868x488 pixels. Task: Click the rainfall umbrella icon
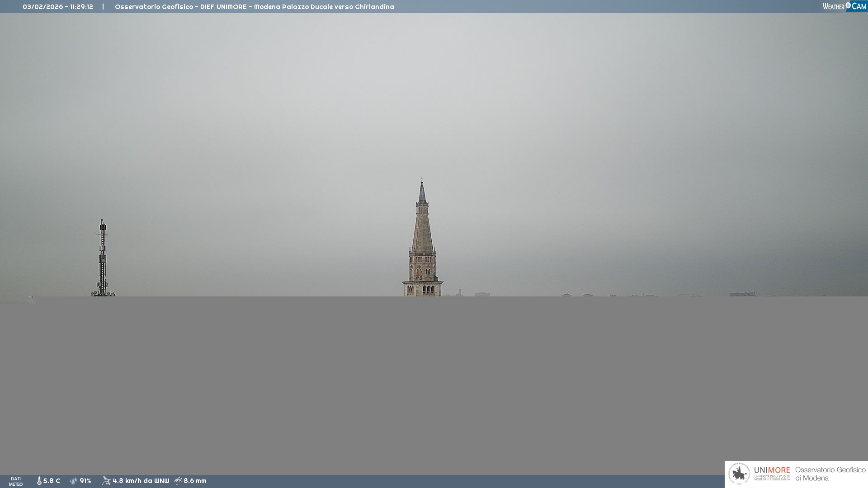178,481
